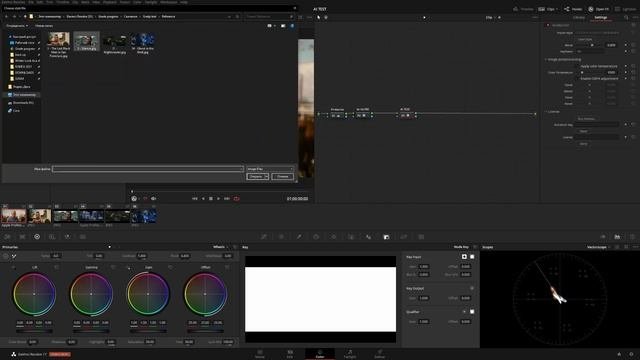Toggle the Qualifier invert icon
The width and height of the screenshot is (640, 360).
pos(472,312)
